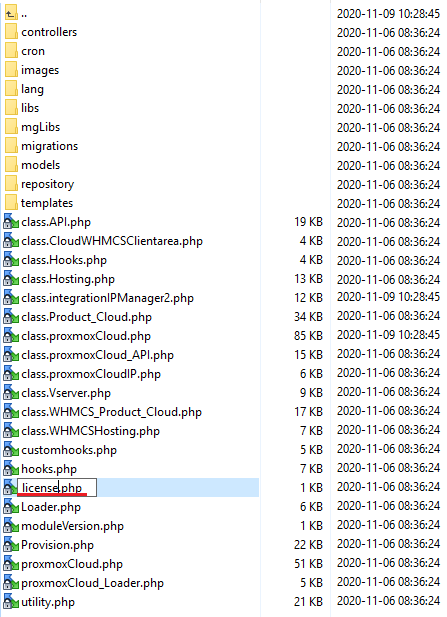Select file name hooks.php
The height and width of the screenshot is (617, 447).
pyautogui.click(x=49, y=469)
